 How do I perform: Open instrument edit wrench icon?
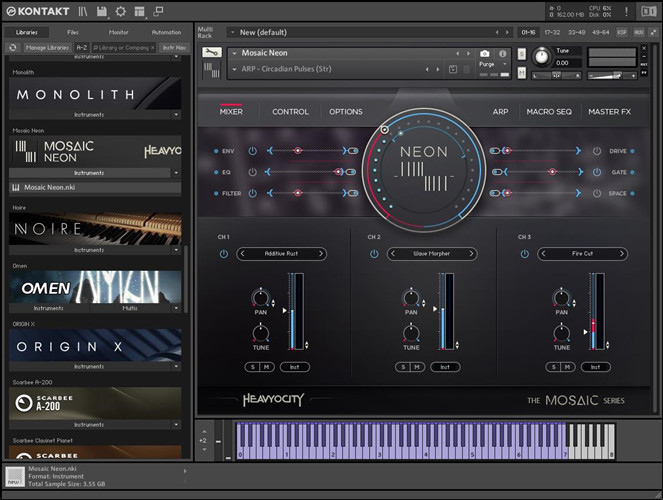[212, 52]
